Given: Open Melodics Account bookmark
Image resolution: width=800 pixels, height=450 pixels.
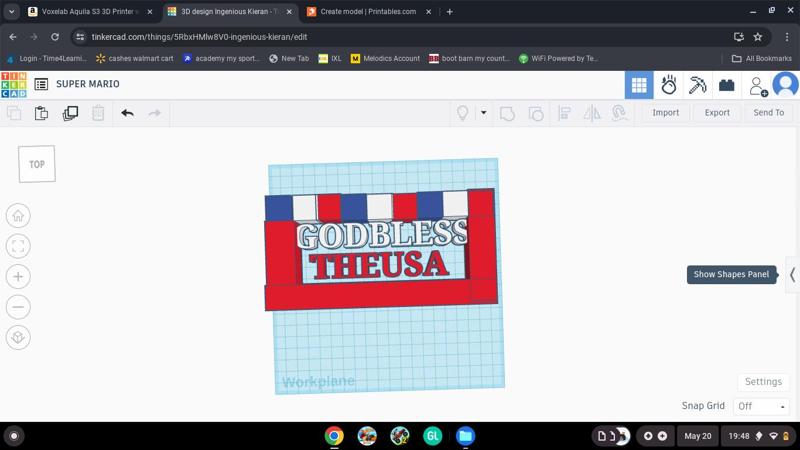Looking at the screenshot, I should (x=385, y=59).
